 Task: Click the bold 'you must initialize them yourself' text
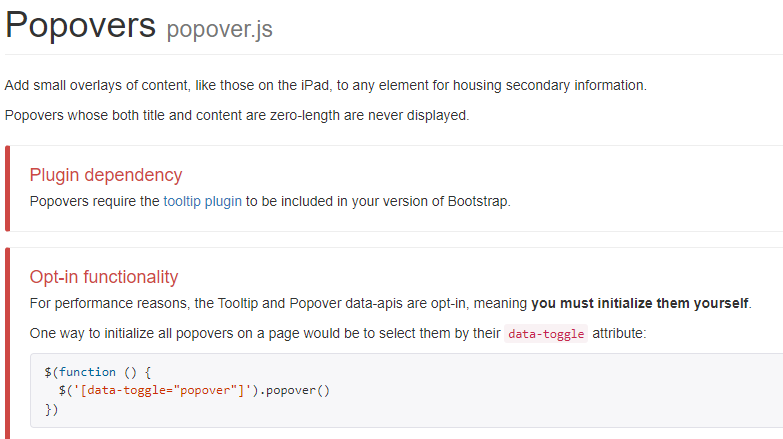(640, 303)
